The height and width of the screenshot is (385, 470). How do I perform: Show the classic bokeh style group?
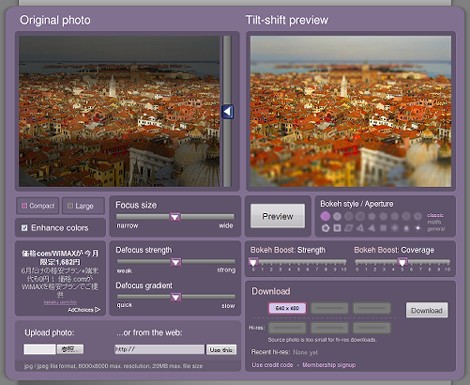click(x=435, y=215)
